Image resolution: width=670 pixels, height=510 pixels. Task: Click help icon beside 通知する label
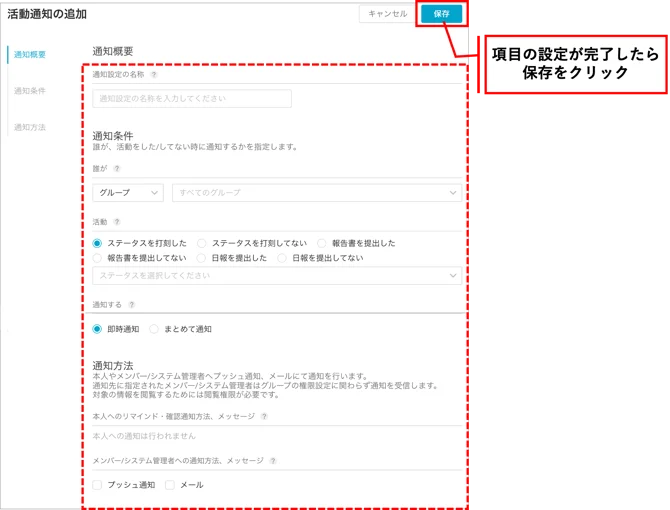[132, 305]
